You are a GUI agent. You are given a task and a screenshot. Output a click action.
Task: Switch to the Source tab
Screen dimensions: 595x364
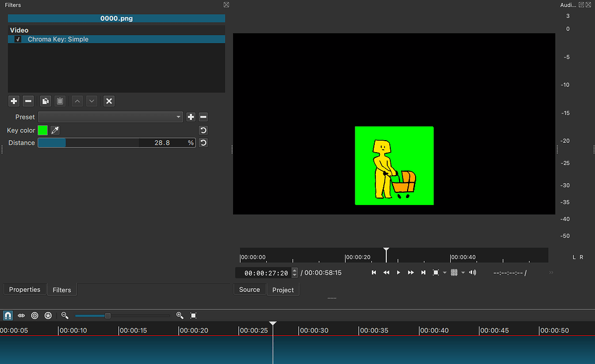pyautogui.click(x=249, y=289)
